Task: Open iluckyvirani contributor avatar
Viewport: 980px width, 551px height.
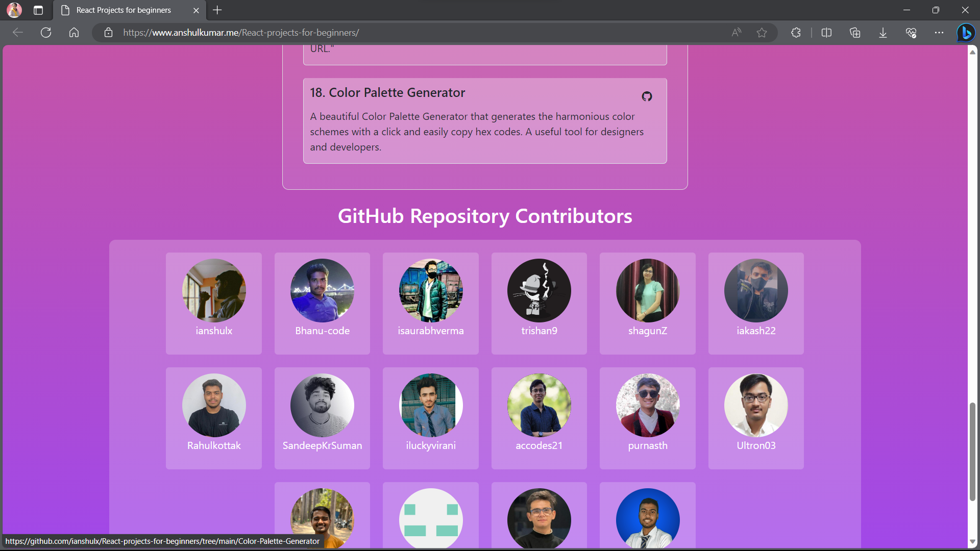Action: click(x=431, y=405)
